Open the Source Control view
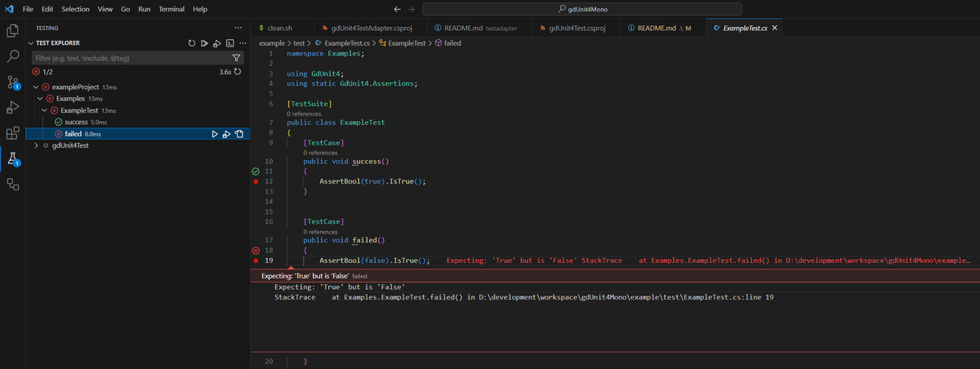 (12, 82)
